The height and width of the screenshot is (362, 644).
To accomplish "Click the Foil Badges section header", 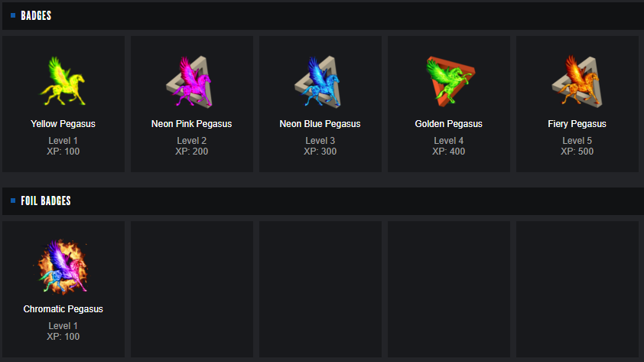I will [x=46, y=201].
